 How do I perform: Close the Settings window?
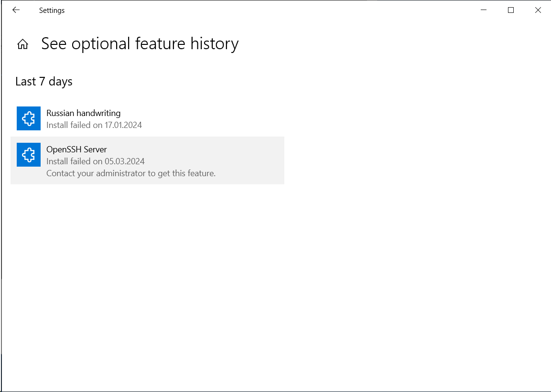(538, 10)
